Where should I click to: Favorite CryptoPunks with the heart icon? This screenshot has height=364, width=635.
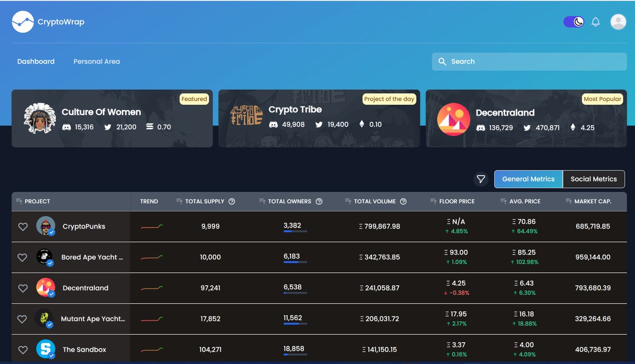click(x=23, y=226)
